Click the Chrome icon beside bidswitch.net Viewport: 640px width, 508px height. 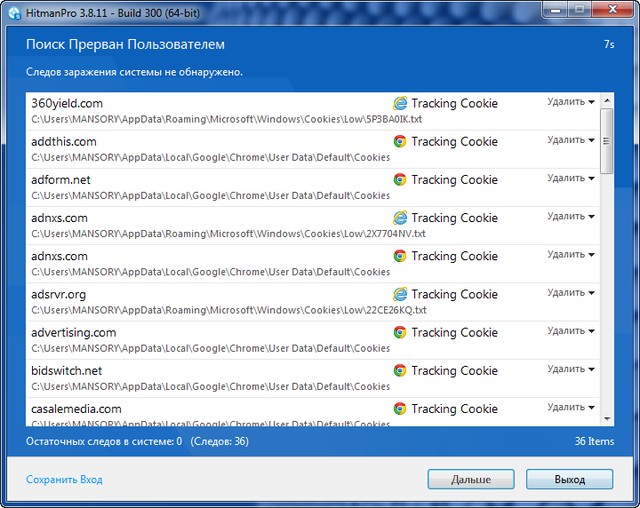(400, 370)
